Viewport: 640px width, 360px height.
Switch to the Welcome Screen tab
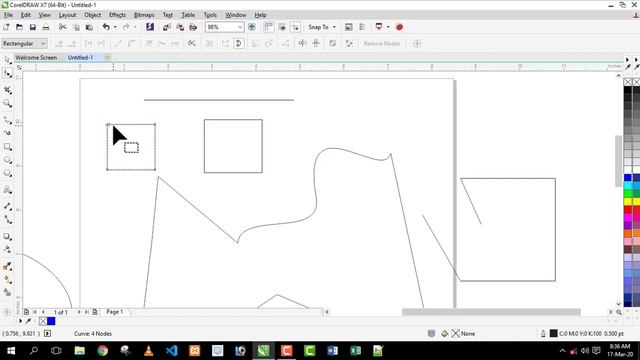point(36,58)
